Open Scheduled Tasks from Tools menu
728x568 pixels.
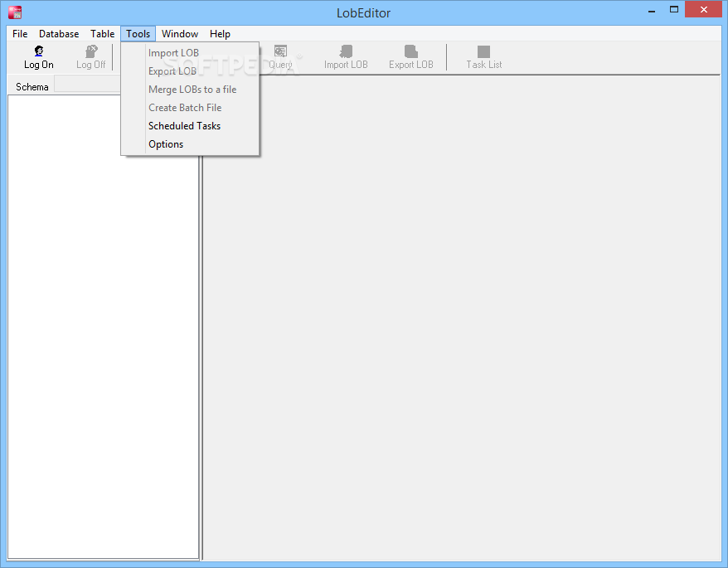pyautogui.click(x=190, y=126)
